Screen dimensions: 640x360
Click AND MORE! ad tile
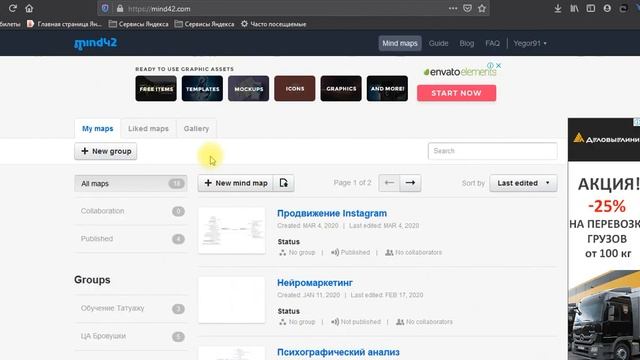pos(387,88)
